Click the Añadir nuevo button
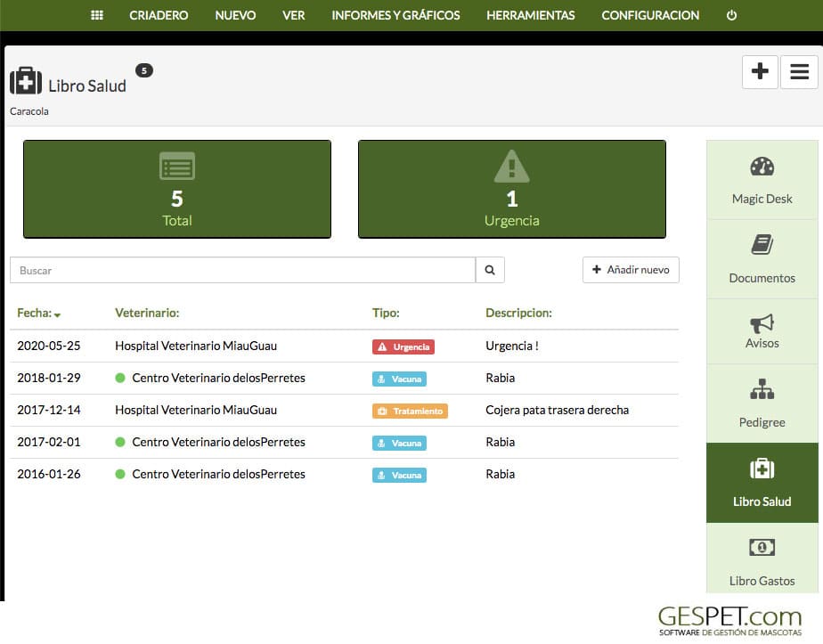Viewport: 823px width, 644px height. click(x=631, y=270)
